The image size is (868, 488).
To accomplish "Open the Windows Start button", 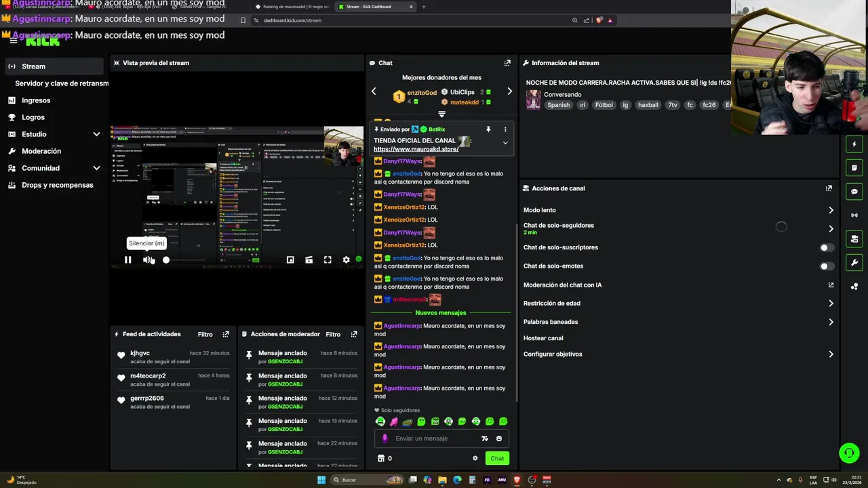I will tap(321, 480).
